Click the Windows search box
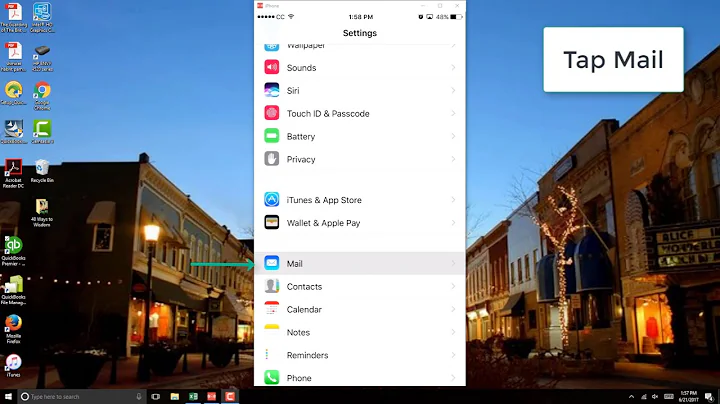The width and height of the screenshot is (720, 404). [82, 396]
